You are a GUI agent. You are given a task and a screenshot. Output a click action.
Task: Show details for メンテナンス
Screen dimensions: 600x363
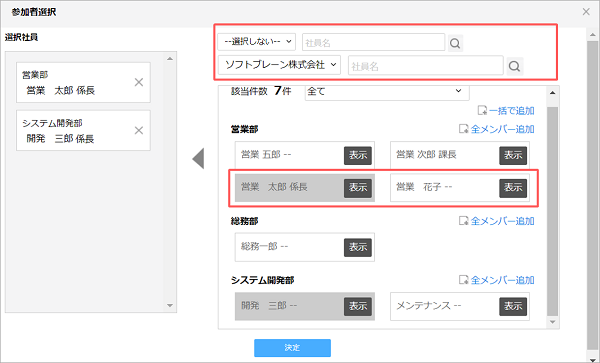[513, 306]
